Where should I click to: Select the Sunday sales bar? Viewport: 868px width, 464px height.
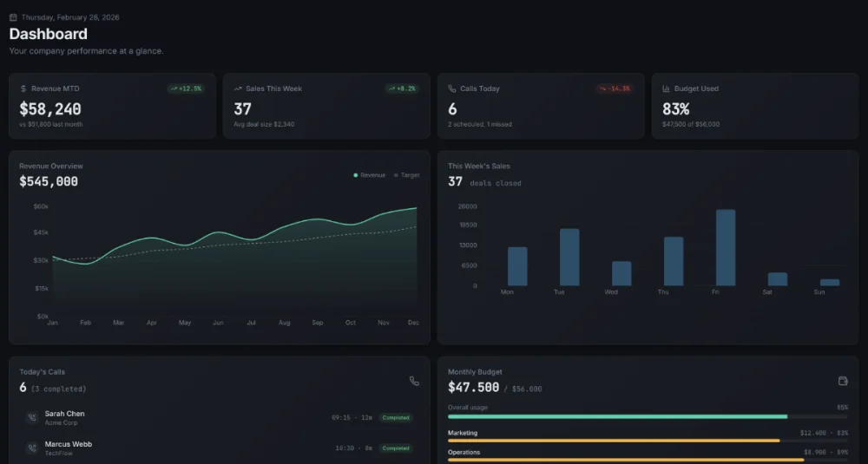coord(830,283)
